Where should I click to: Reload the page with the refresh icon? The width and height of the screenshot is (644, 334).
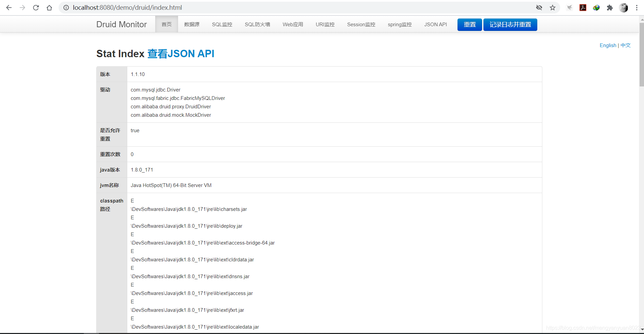[x=36, y=7]
